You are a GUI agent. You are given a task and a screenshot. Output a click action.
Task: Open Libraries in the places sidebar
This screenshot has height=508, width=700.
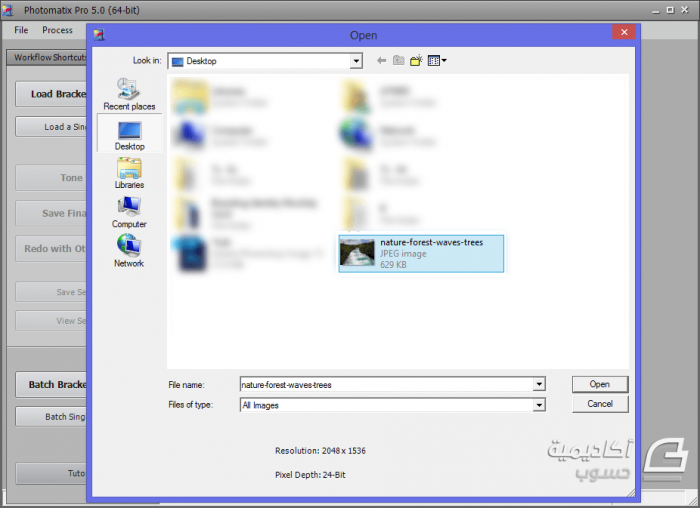(129, 173)
